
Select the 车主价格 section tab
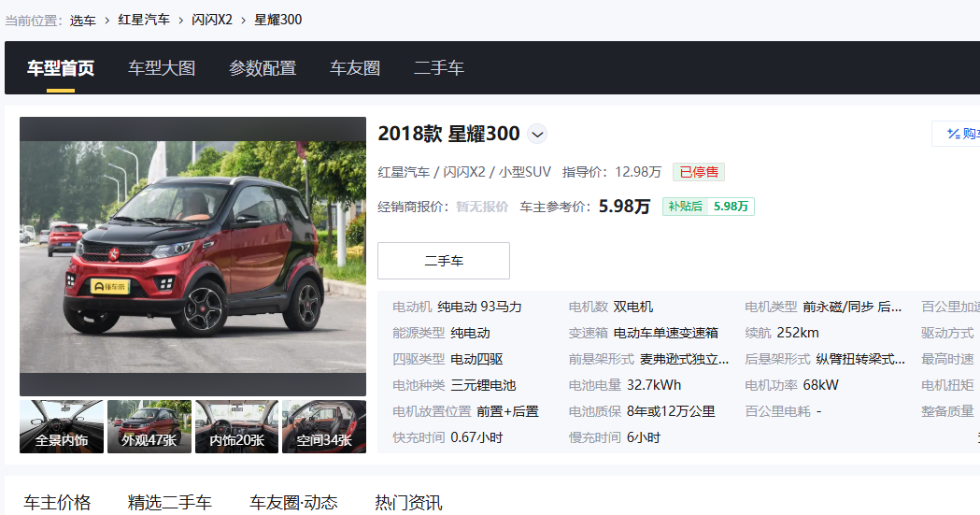click(58, 503)
